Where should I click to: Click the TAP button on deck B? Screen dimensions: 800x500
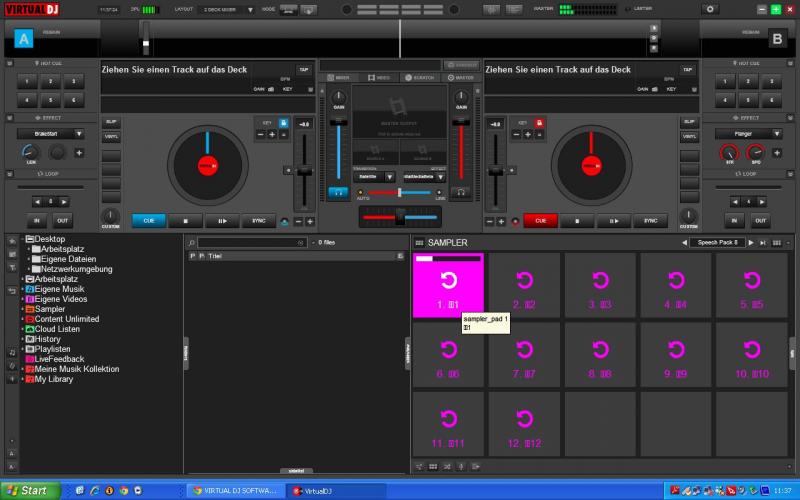(687, 70)
